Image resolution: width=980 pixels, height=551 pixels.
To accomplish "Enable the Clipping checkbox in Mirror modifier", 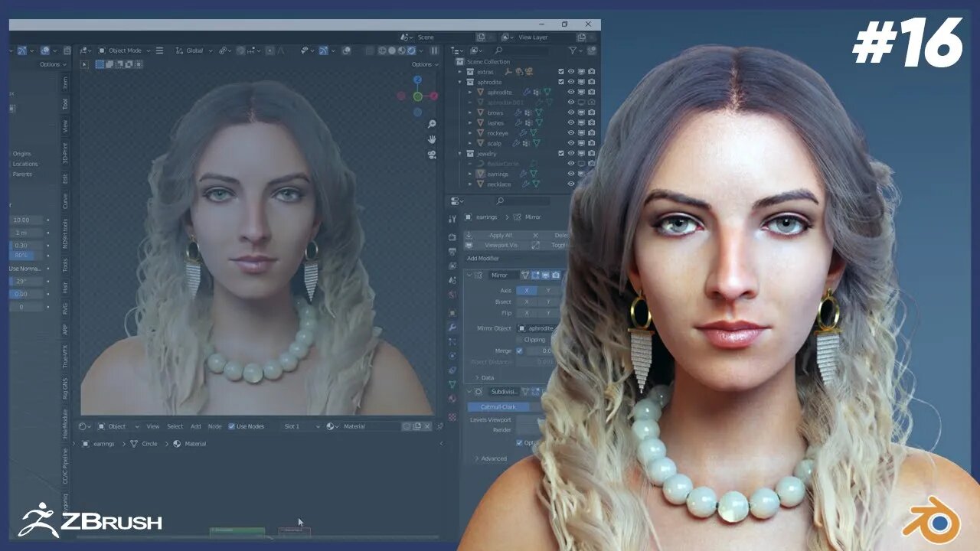I will (x=520, y=340).
